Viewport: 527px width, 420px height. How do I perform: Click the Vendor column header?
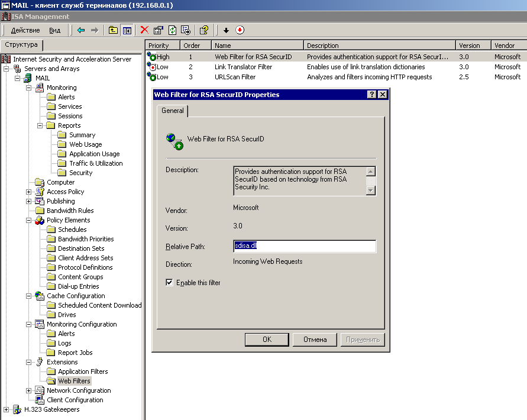point(509,46)
